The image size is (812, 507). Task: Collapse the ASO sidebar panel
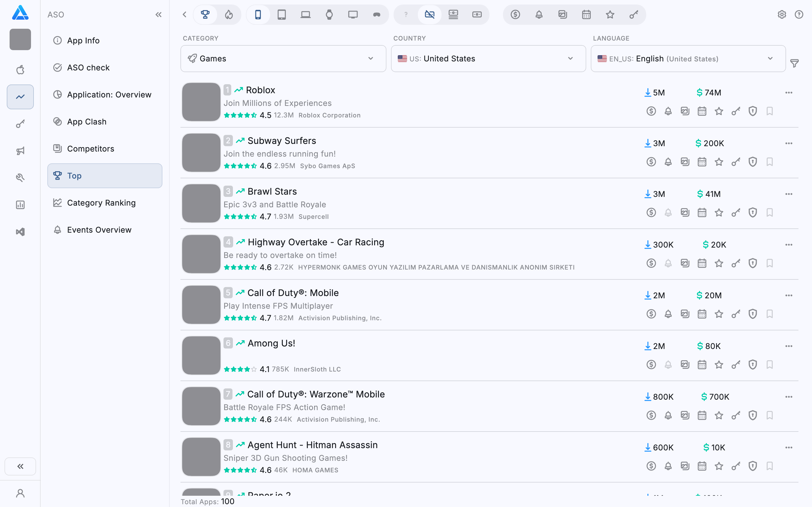(x=158, y=14)
